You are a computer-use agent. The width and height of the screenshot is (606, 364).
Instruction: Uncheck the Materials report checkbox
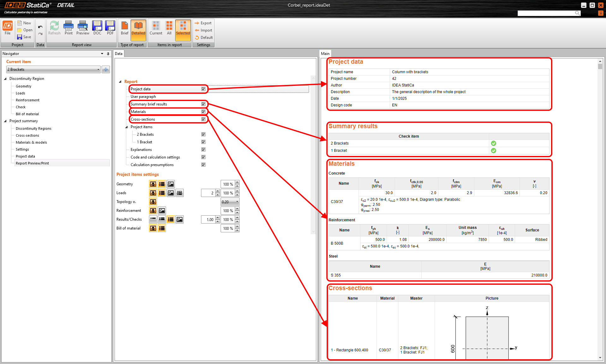click(203, 112)
